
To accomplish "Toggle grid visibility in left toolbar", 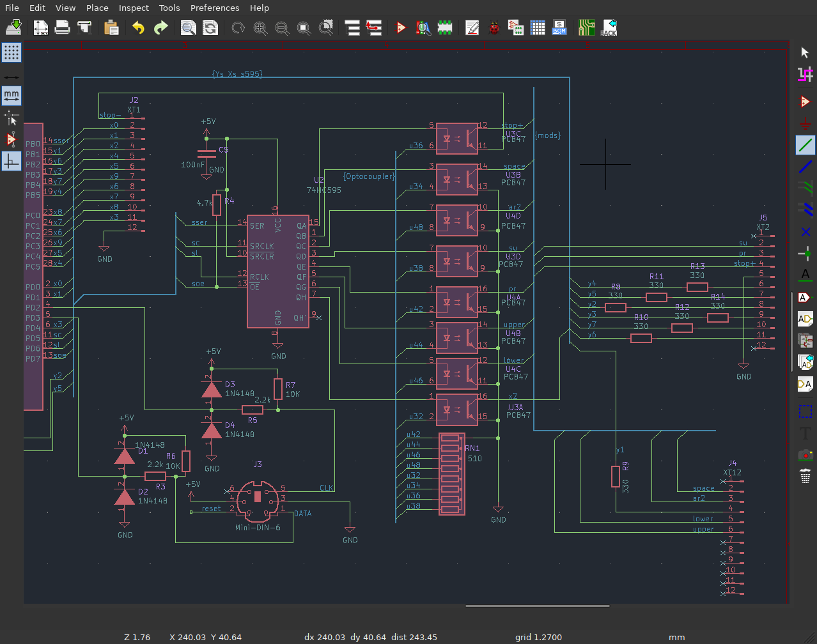I will click(x=12, y=52).
